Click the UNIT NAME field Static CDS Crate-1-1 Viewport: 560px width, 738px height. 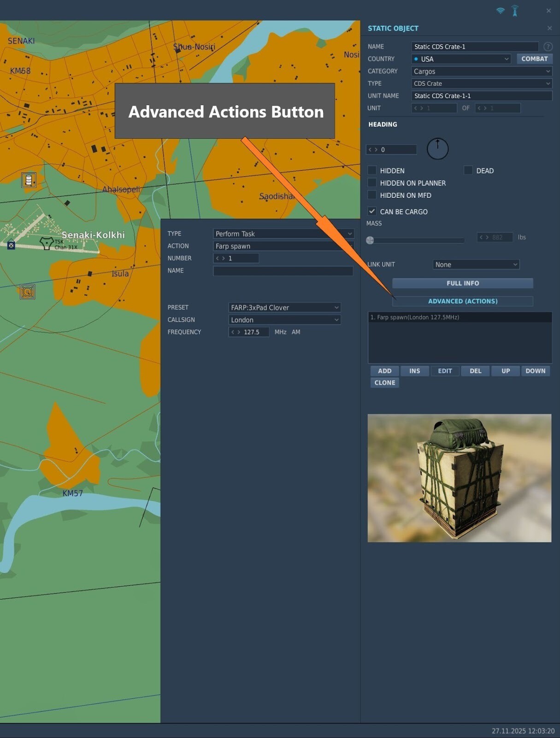tap(482, 96)
